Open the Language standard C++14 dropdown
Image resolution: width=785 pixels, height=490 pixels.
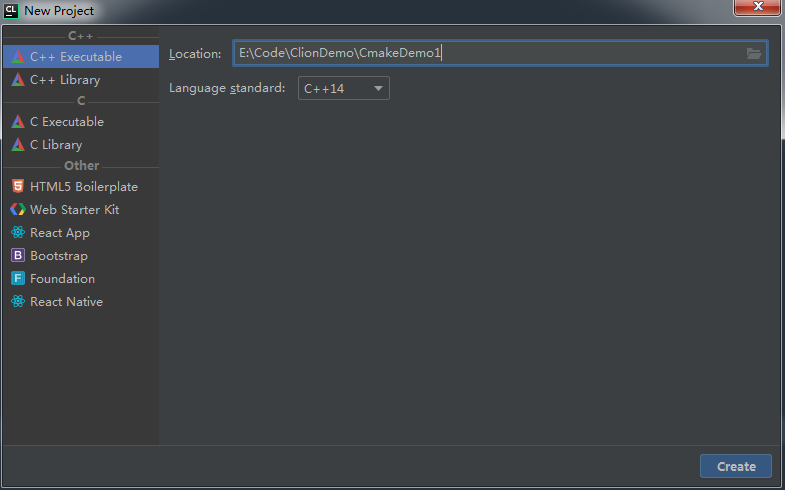pos(343,88)
